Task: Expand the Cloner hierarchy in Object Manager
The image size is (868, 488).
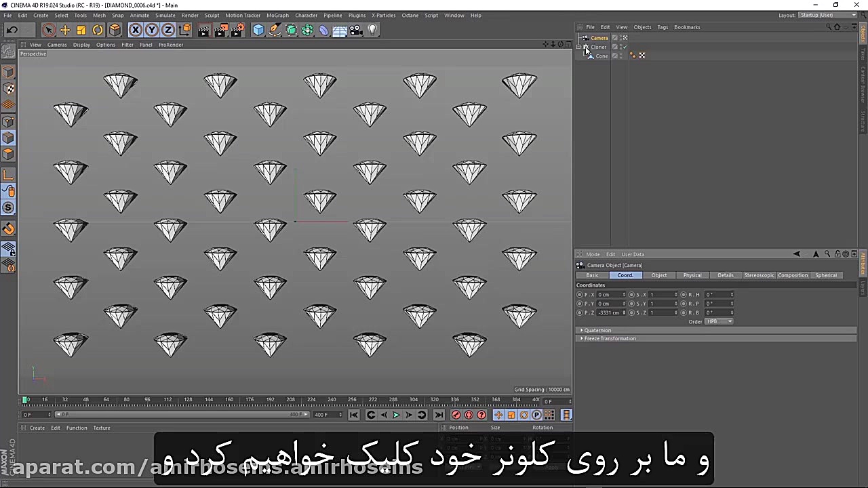Action: click(579, 47)
